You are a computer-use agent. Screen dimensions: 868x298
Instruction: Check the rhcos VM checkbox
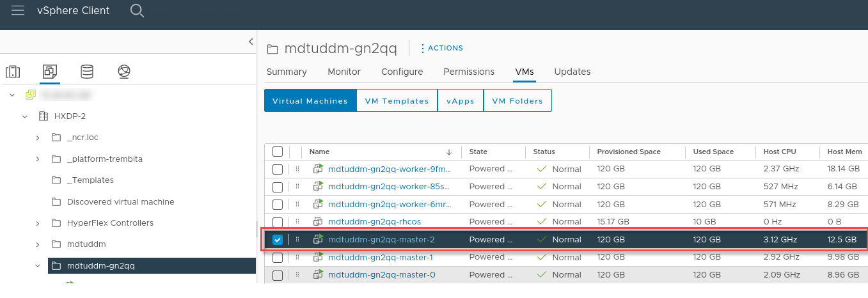click(278, 223)
